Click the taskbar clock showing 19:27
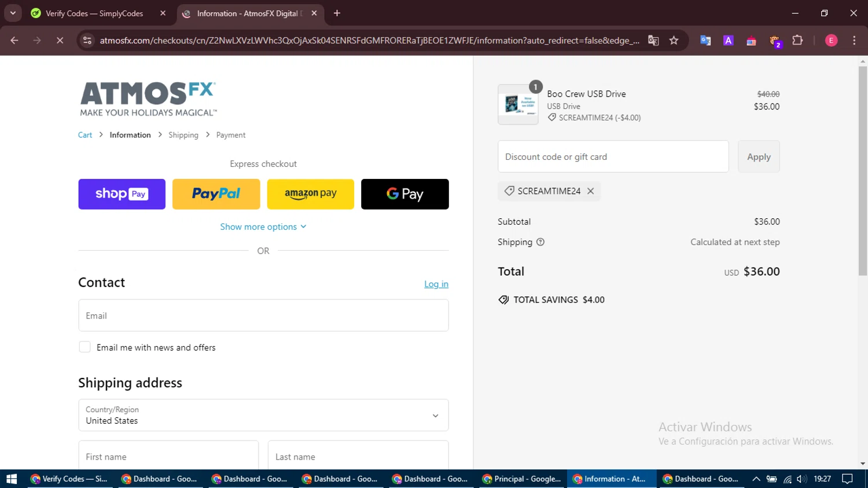The image size is (868, 488). 822,479
